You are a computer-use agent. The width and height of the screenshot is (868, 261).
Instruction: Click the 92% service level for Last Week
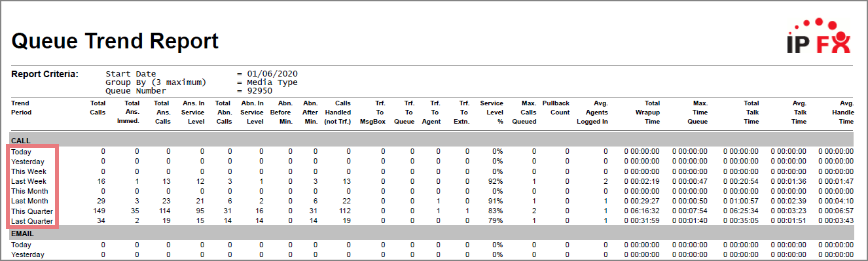pyautogui.click(x=496, y=181)
